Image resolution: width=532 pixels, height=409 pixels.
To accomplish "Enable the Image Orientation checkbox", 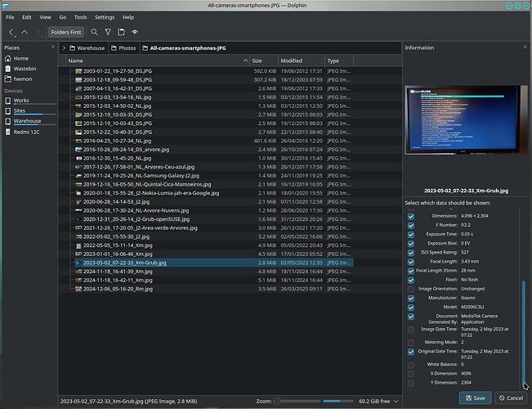I will click(x=411, y=288).
